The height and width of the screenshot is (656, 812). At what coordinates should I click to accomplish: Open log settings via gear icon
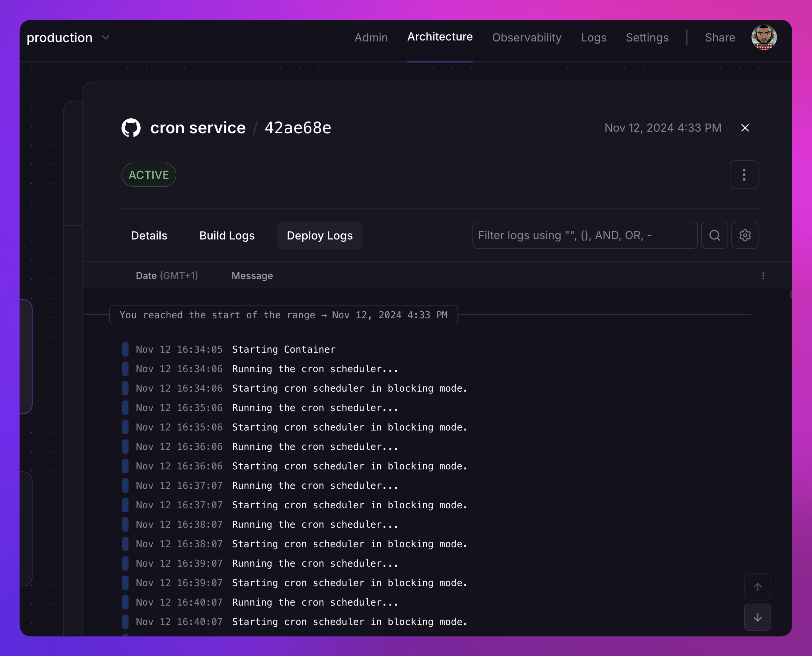click(744, 235)
